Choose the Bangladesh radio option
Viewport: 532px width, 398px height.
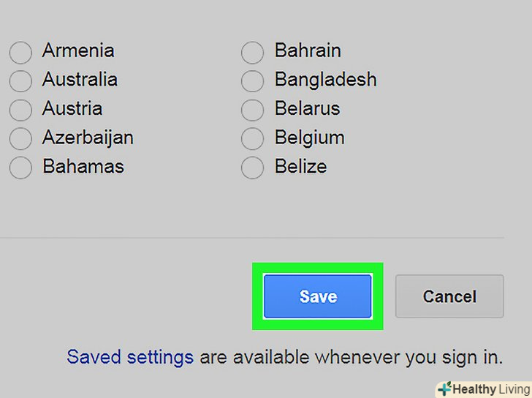pos(252,80)
